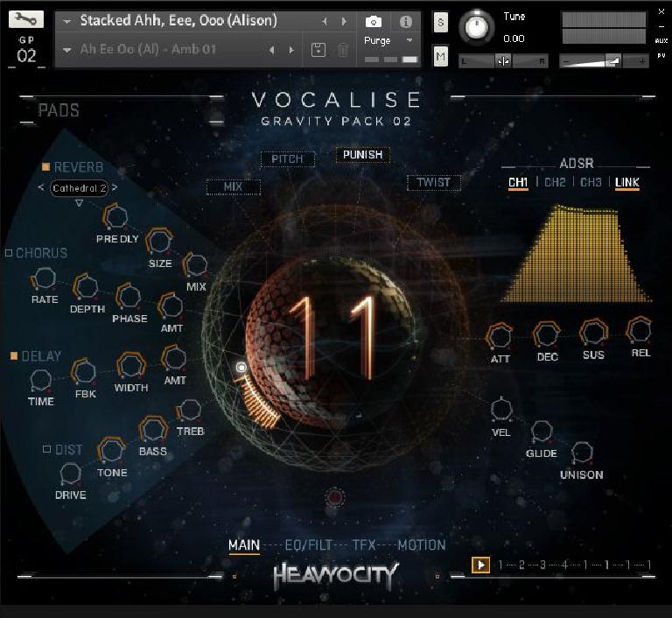
Task: Open the MAIN page tab
Action: (x=244, y=545)
